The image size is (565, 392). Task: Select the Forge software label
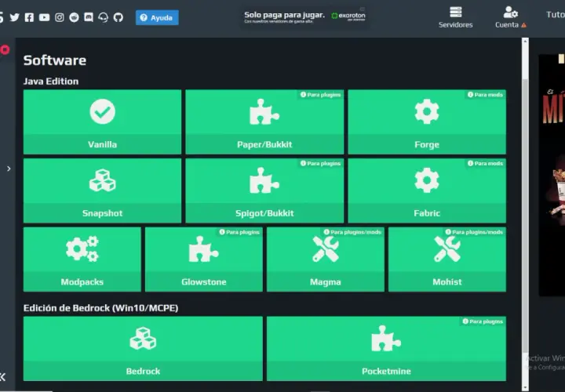[427, 145]
